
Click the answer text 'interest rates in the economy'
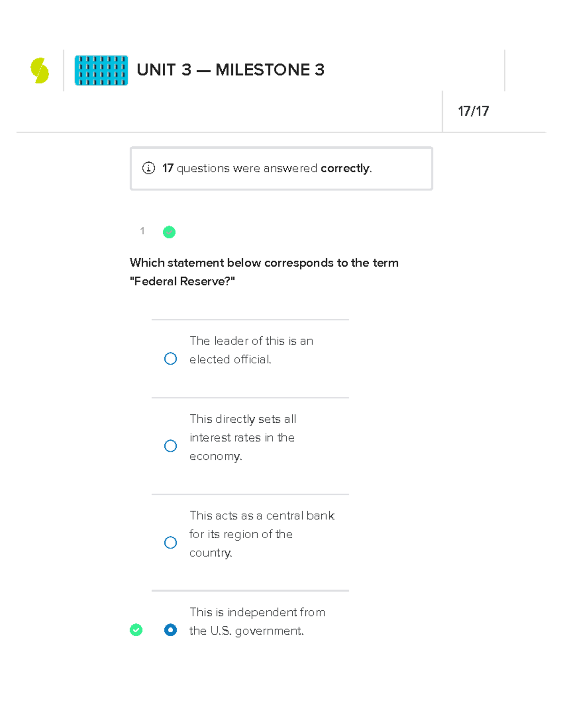[242, 437]
